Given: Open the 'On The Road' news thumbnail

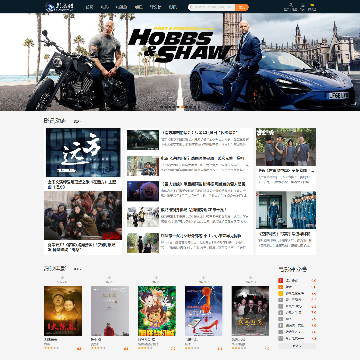Looking at the screenshot, I should (83, 152).
